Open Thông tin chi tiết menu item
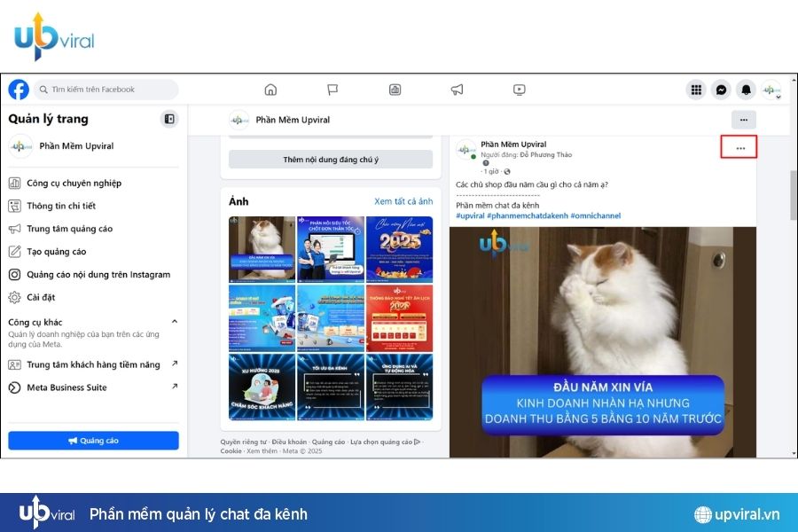This screenshot has width=798, height=532. coord(93,207)
